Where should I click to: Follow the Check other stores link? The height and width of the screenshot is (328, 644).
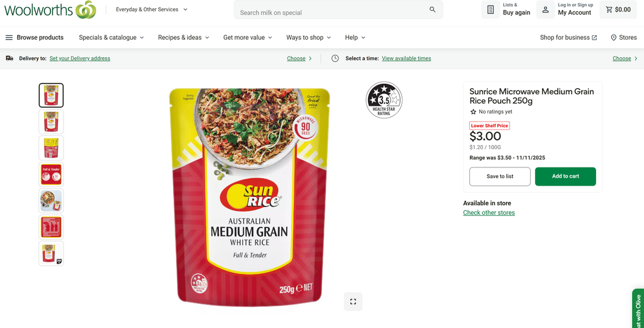(x=489, y=213)
